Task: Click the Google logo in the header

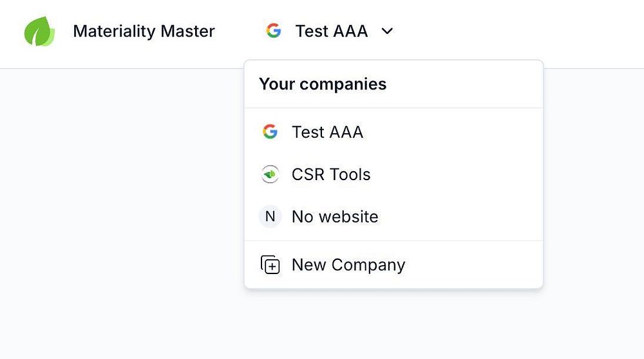Action: pyautogui.click(x=274, y=31)
